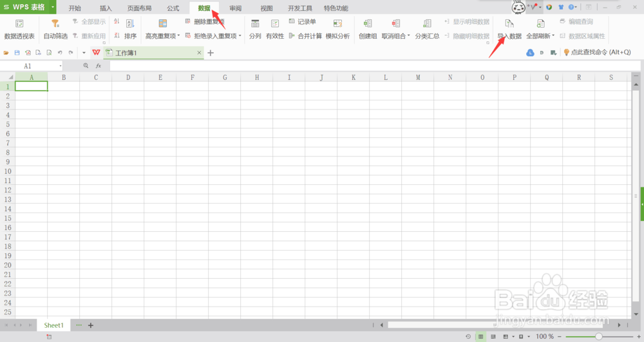Click the zoom in plus button
This screenshot has width=644, height=342.
(639, 336)
